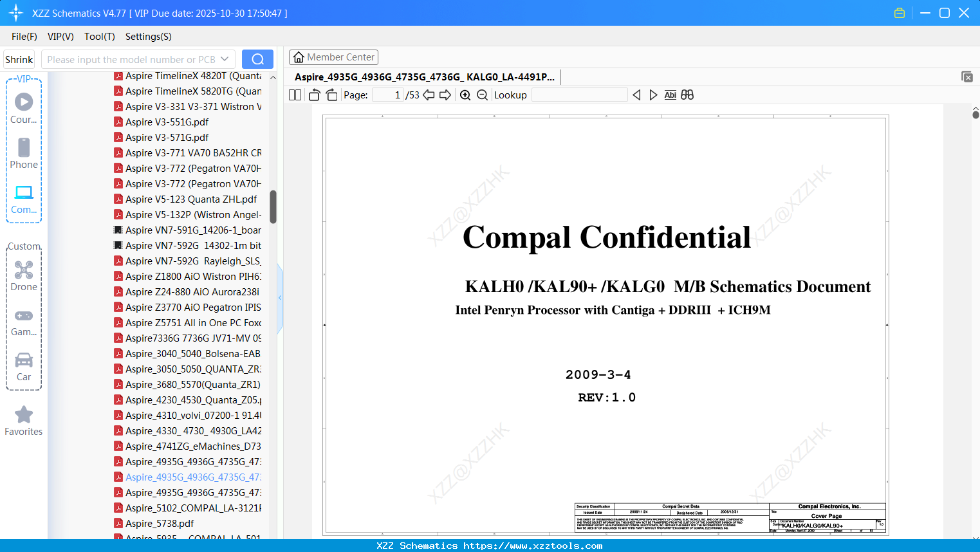The height and width of the screenshot is (552, 980).
Task: Click the file list scrollbar thumb
Action: coord(273,207)
